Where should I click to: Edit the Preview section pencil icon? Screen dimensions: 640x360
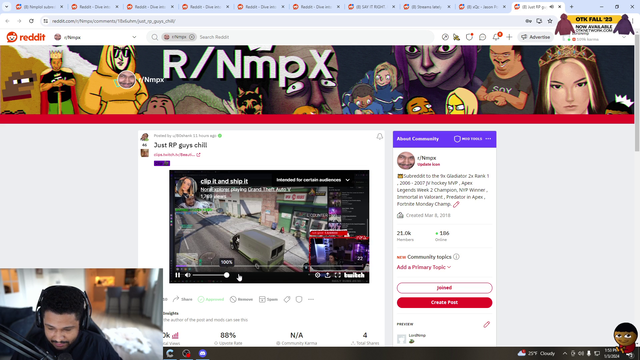487,324
